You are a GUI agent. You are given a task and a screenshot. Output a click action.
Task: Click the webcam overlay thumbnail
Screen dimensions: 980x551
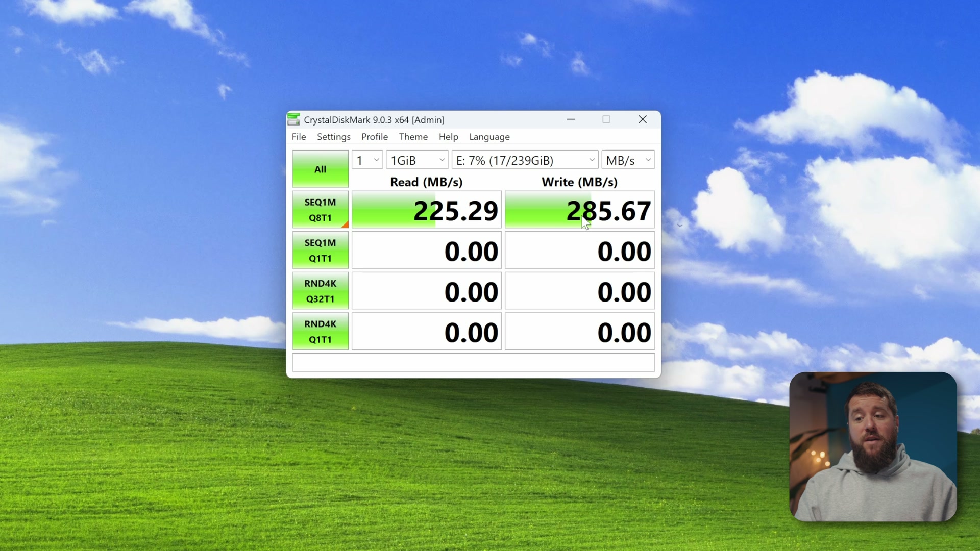coord(873,446)
